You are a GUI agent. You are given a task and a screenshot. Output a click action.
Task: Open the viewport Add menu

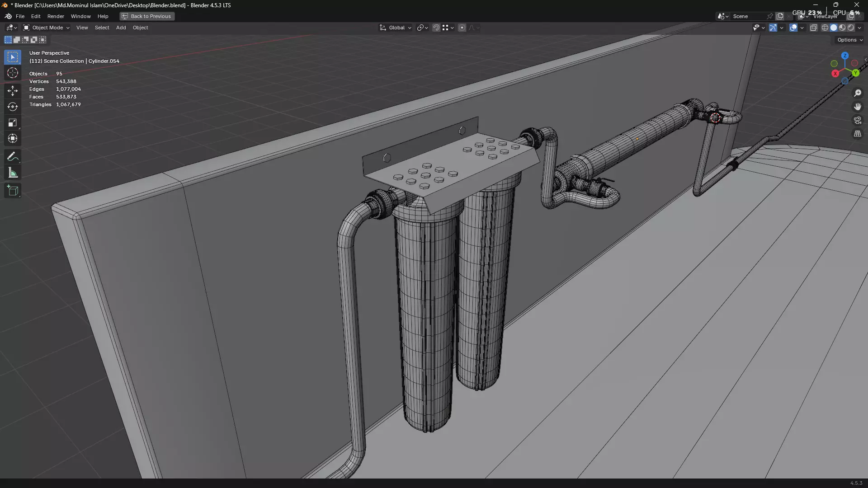(x=121, y=28)
